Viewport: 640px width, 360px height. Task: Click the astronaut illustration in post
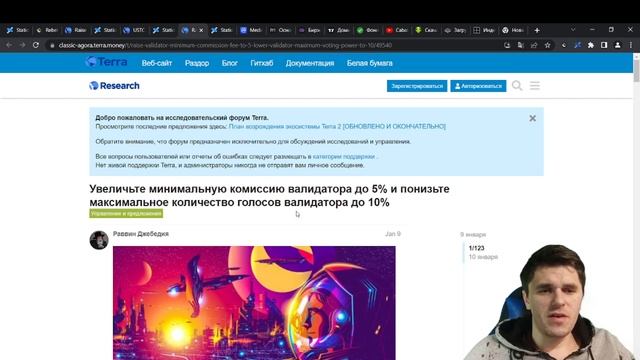click(254, 303)
